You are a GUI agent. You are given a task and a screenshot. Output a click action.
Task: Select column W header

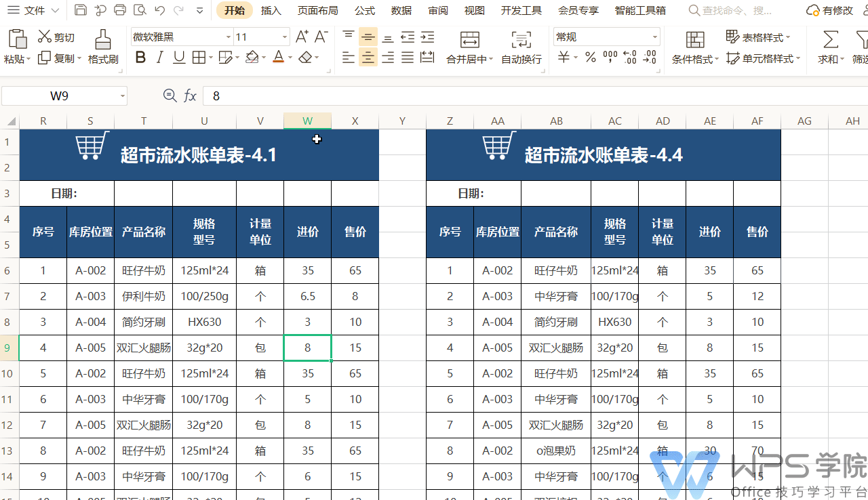(307, 121)
